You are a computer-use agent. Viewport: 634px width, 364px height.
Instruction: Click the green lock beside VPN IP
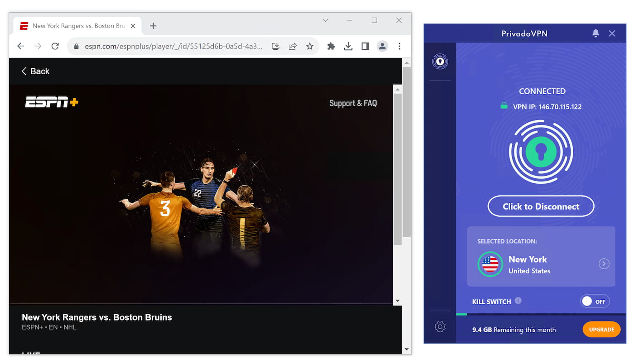point(504,106)
